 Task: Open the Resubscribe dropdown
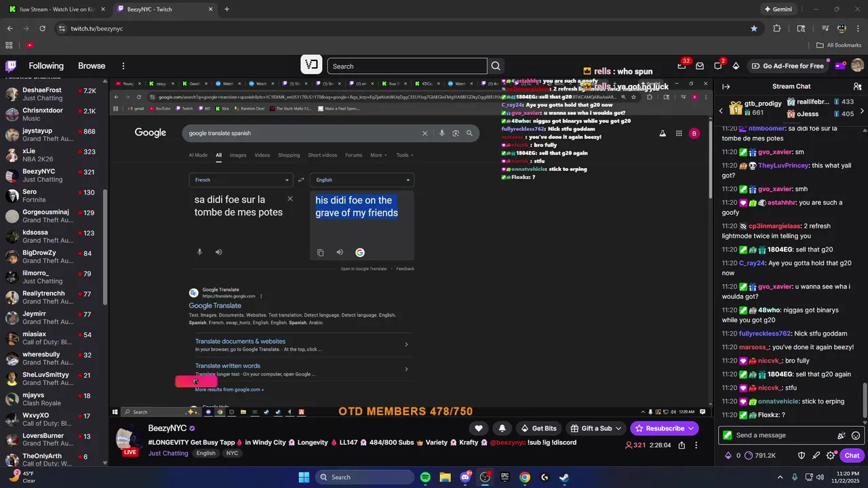pos(665,428)
